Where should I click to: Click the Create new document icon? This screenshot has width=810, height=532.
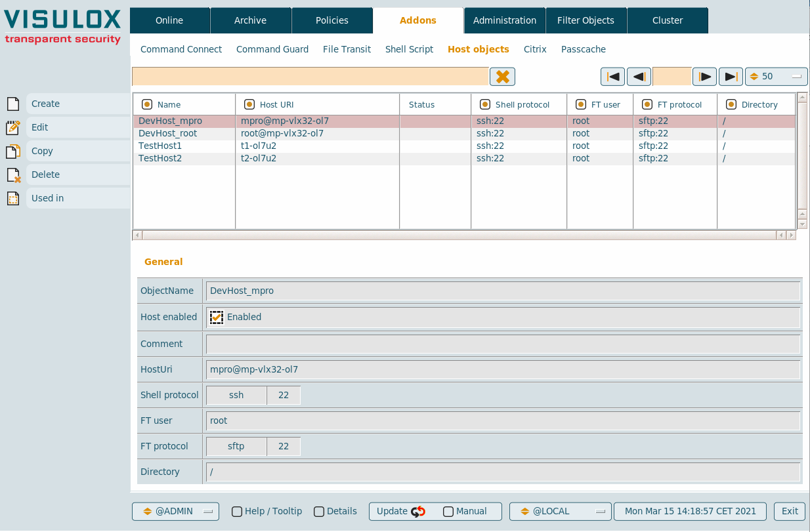[13, 104]
